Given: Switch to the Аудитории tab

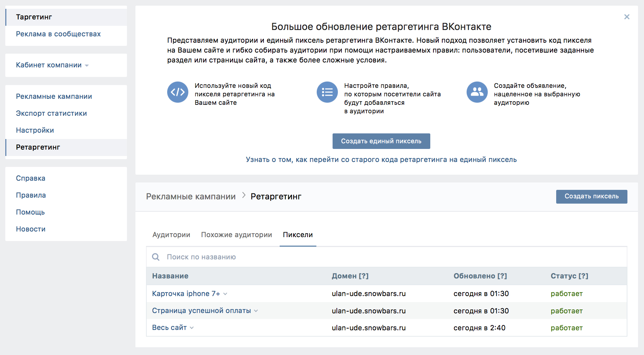Looking at the screenshot, I should click(x=171, y=235).
